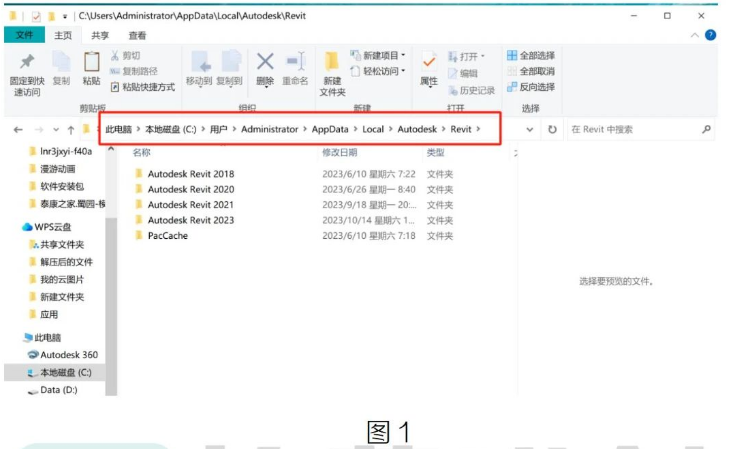Select Autodesk 360 in the navigation pane
The height and width of the screenshot is (449, 735).
[63, 355]
